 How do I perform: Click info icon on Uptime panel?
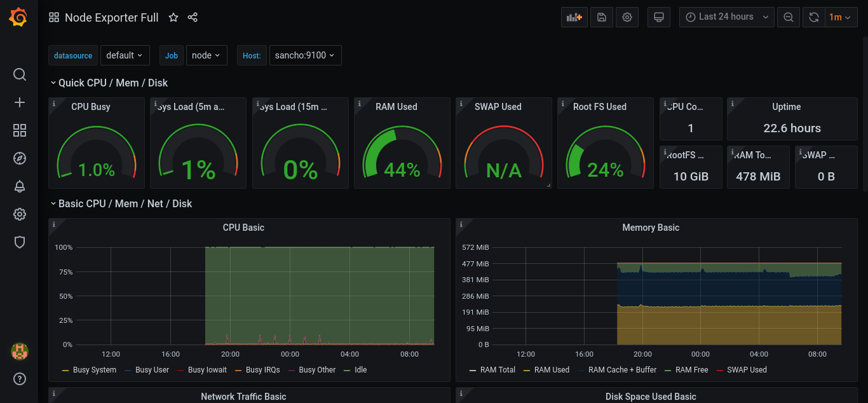pyautogui.click(x=733, y=103)
